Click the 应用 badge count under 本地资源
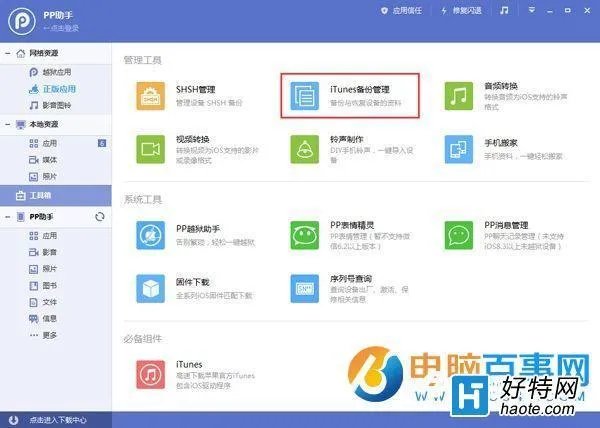600x428 pixels. click(x=102, y=143)
